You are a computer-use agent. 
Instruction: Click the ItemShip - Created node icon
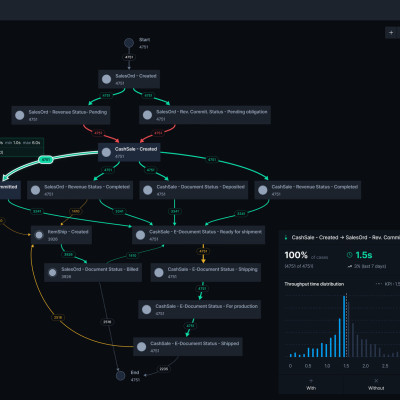[39, 235]
